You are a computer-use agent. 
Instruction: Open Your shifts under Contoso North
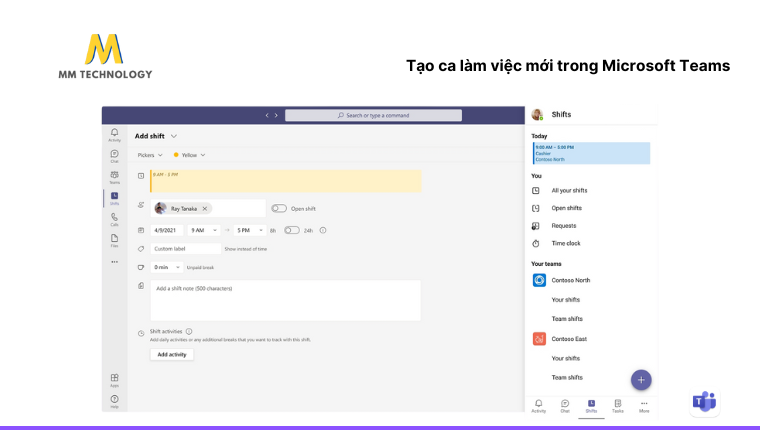(566, 300)
